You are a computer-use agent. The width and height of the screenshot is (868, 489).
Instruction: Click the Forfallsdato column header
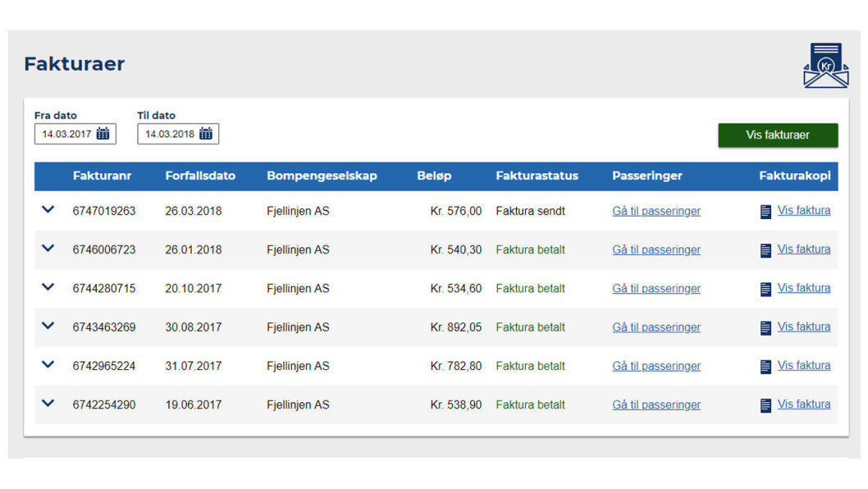(x=200, y=176)
